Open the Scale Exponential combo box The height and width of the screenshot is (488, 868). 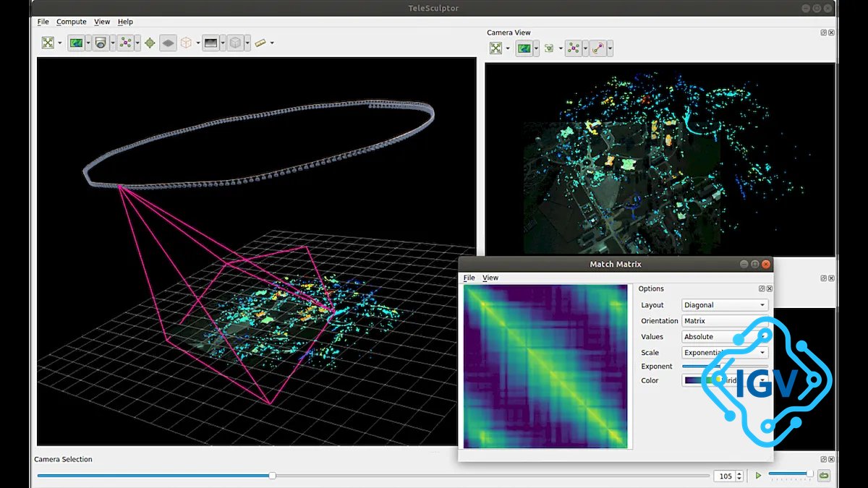(725, 353)
